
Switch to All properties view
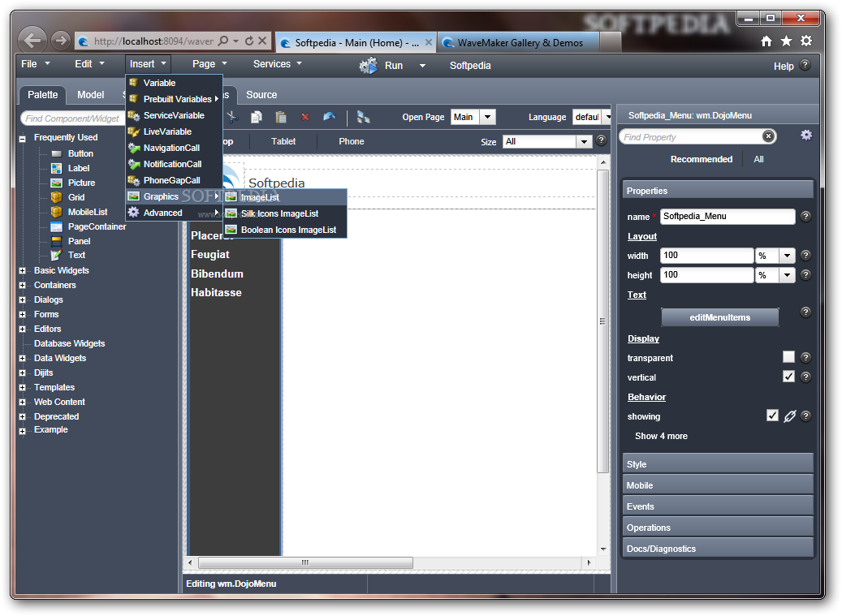pyautogui.click(x=758, y=159)
